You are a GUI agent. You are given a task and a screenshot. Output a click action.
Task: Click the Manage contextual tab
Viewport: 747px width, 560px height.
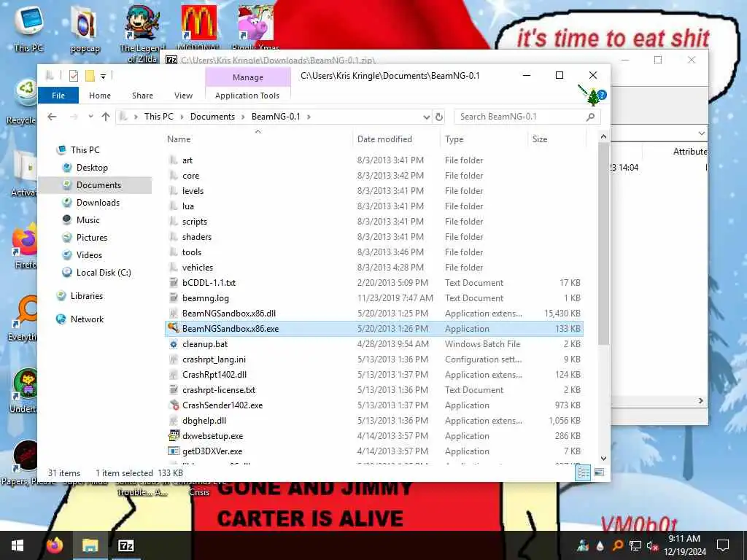pyautogui.click(x=248, y=77)
